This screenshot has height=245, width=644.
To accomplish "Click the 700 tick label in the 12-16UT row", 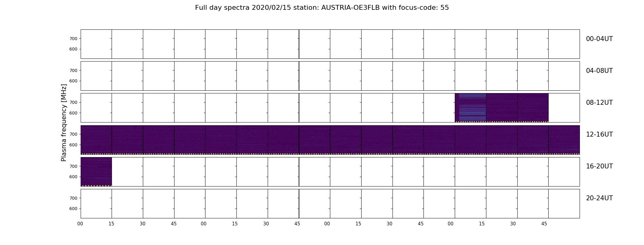I will point(73,134).
